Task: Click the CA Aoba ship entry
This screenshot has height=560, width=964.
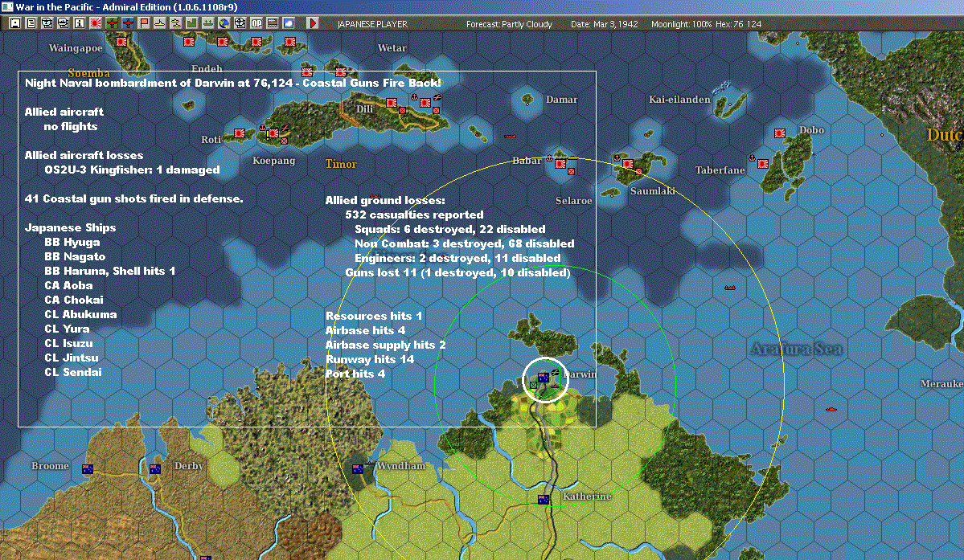Action: point(69,285)
